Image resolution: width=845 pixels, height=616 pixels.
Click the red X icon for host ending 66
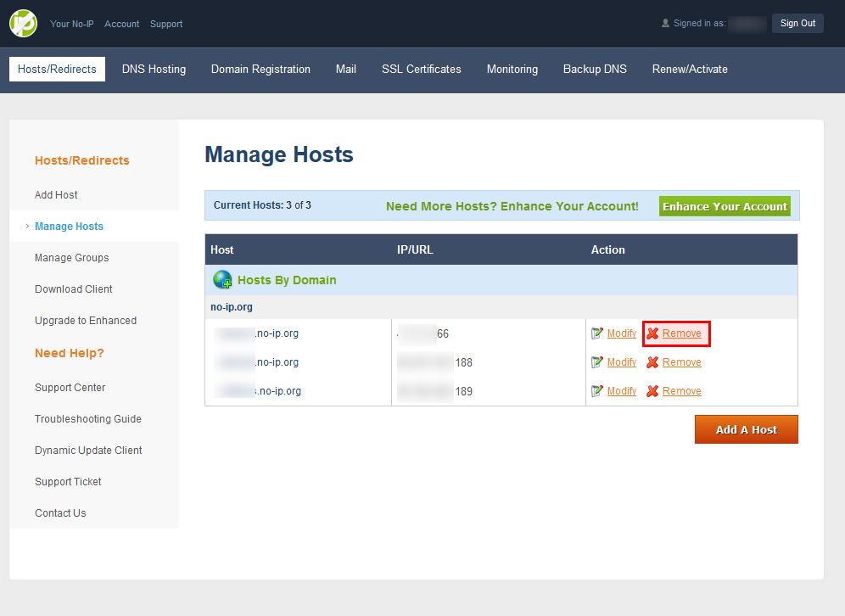click(x=652, y=333)
